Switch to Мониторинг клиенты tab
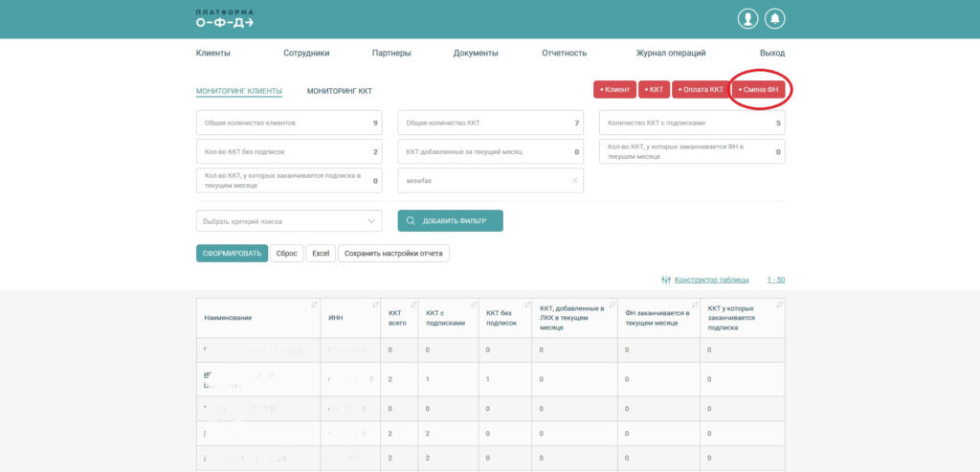 (x=238, y=91)
